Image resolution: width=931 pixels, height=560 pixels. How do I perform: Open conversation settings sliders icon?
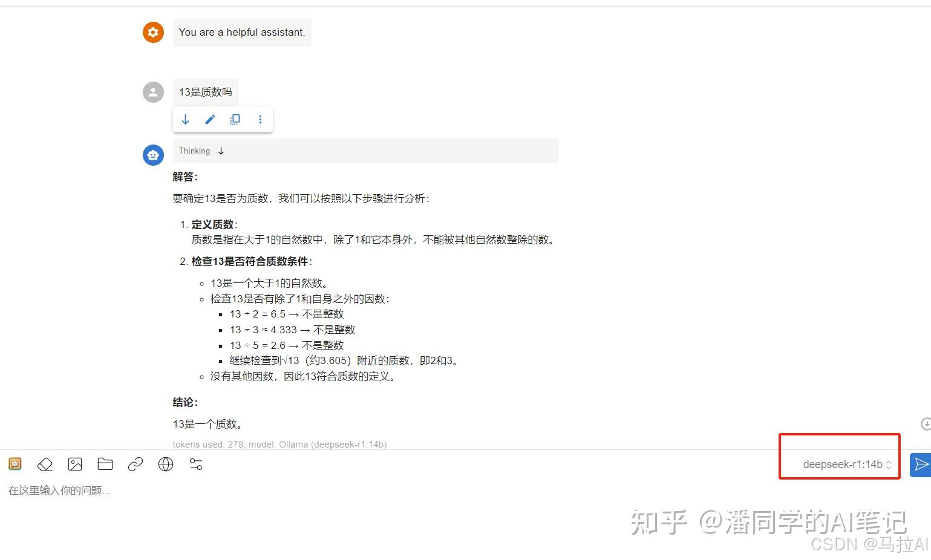pyautogui.click(x=196, y=464)
